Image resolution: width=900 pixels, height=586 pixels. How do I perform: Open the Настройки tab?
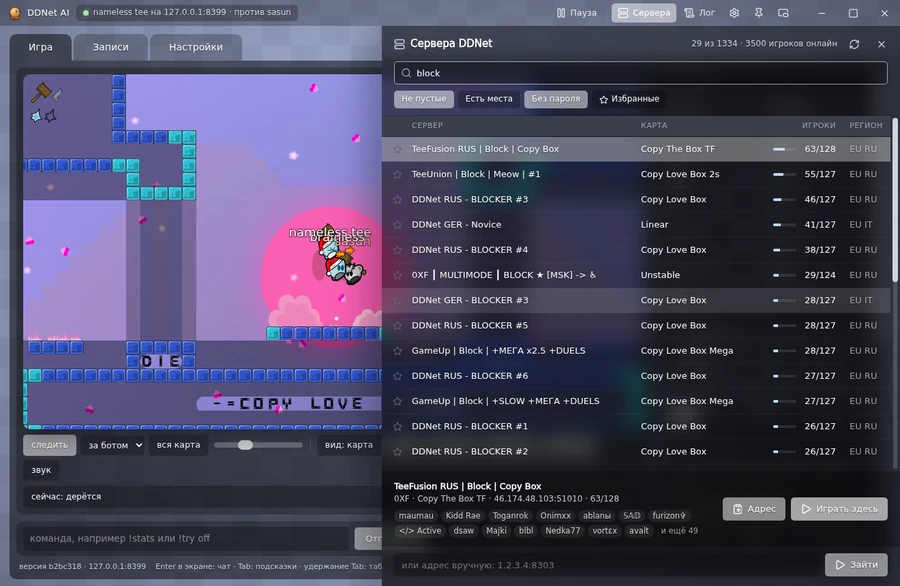click(x=196, y=47)
